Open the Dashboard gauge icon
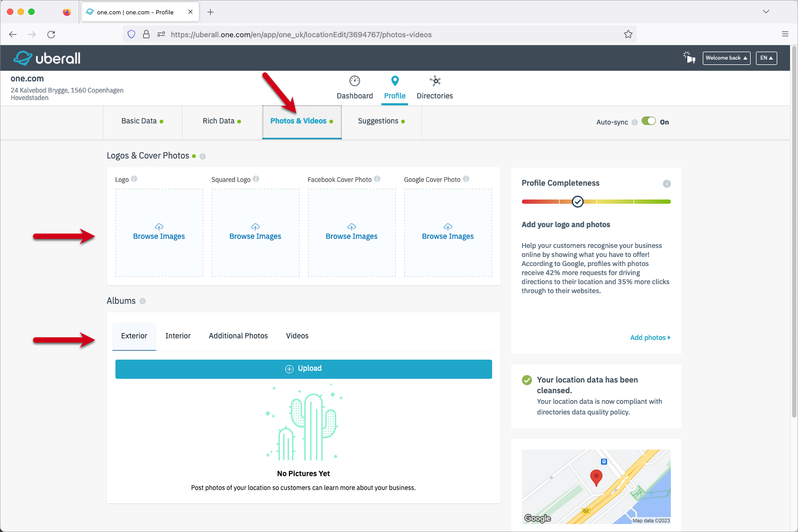 coord(354,81)
